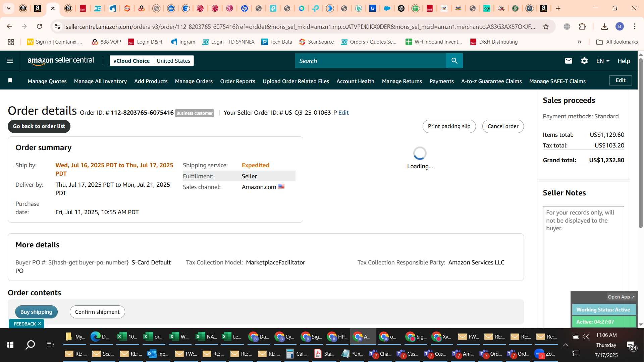Edit Your Seller Order ID link

(343, 113)
